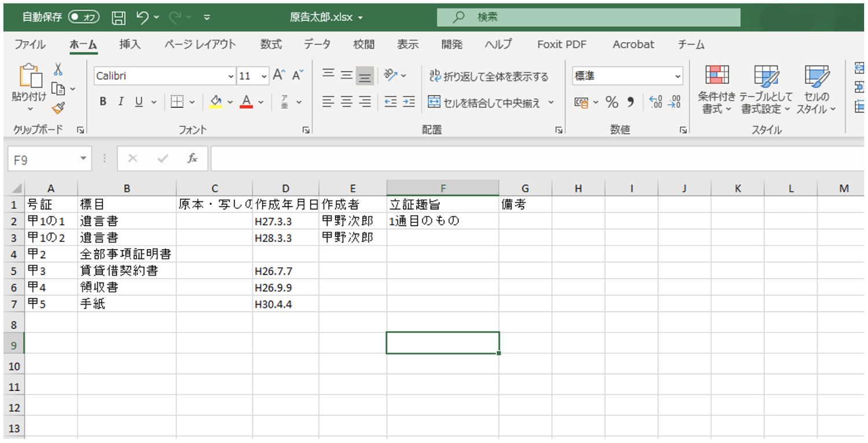Screen dimensions: 868x443
Task: Toggle the AutoSave (自動保存) switch
Action: [84, 17]
